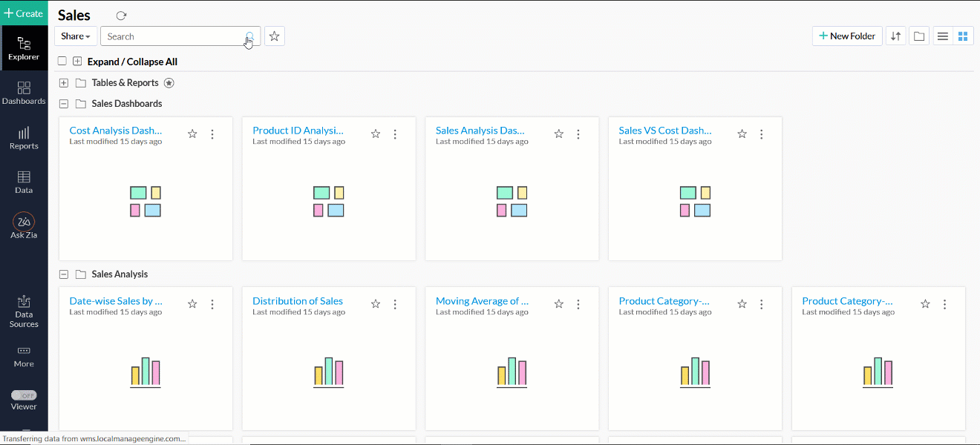This screenshot has height=445, width=980.
Task: Click the sort order icon
Action: pyautogui.click(x=896, y=36)
